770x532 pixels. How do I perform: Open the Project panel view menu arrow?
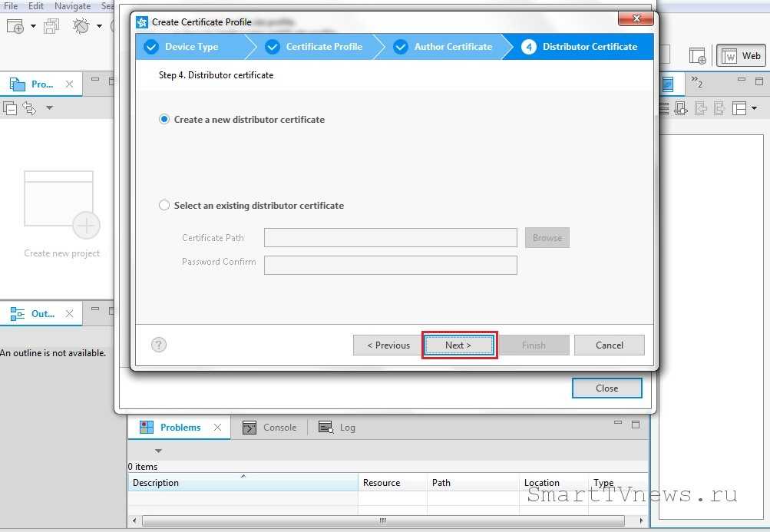click(x=50, y=108)
